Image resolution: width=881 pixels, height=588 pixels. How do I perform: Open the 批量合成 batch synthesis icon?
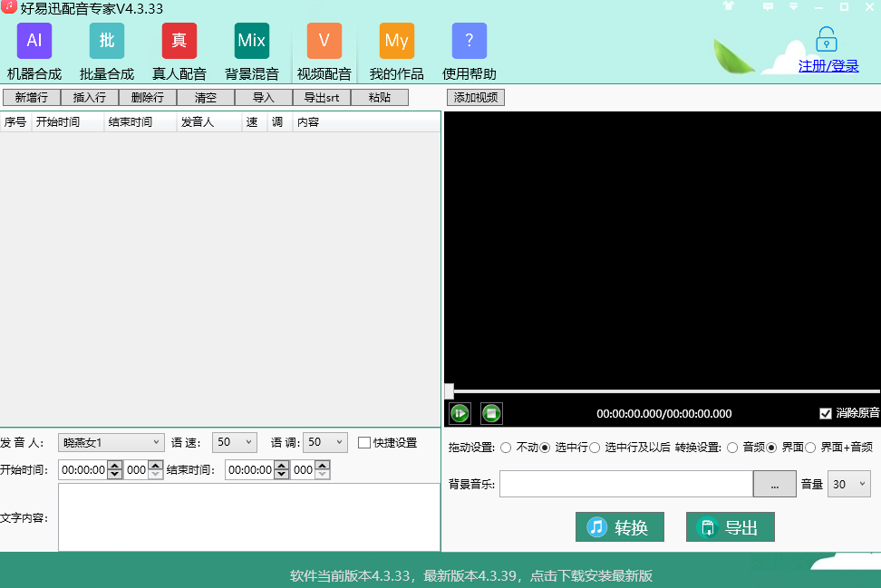(107, 42)
